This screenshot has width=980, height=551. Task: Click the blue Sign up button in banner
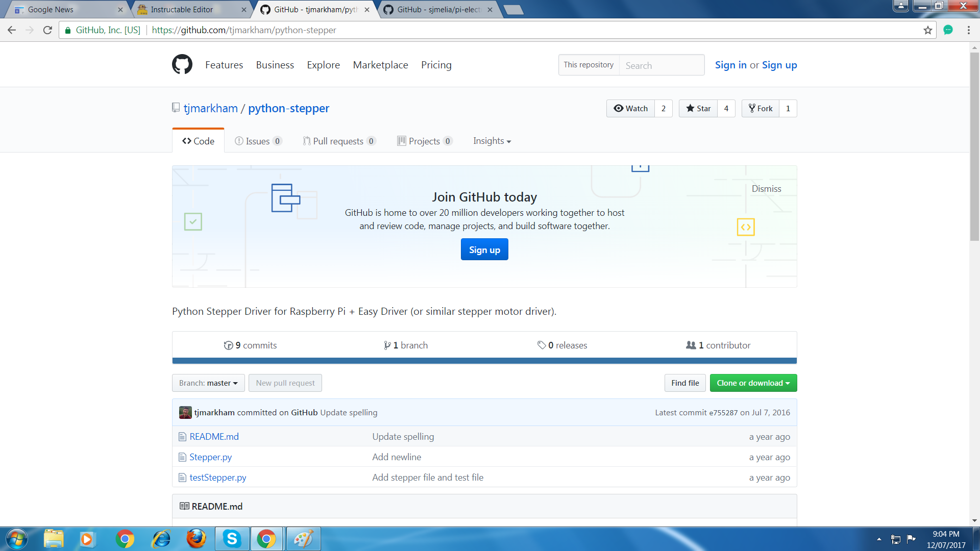tap(484, 249)
